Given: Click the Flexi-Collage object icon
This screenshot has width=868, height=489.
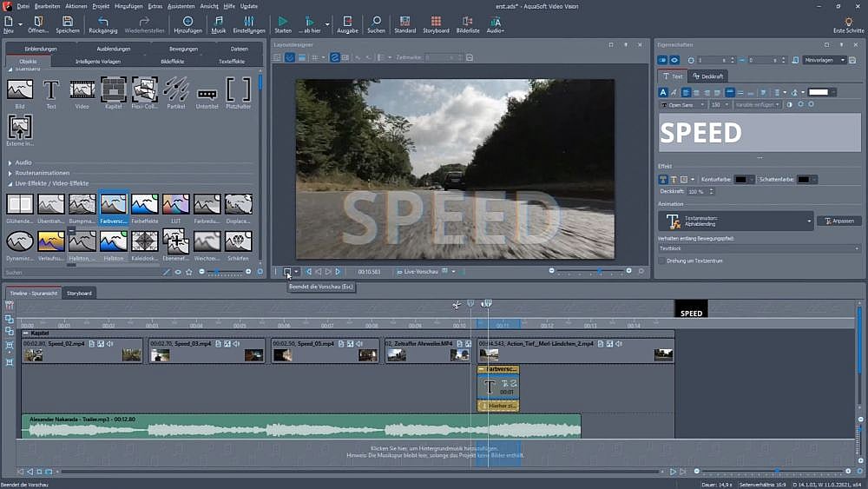Looking at the screenshot, I should tap(144, 90).
